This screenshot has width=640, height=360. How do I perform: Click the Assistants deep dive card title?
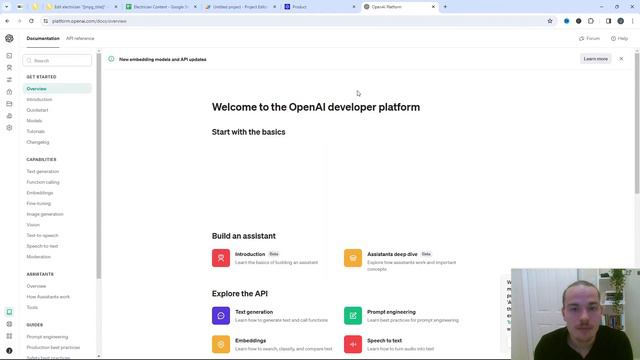pyautogui.click(x=392, y=254)
